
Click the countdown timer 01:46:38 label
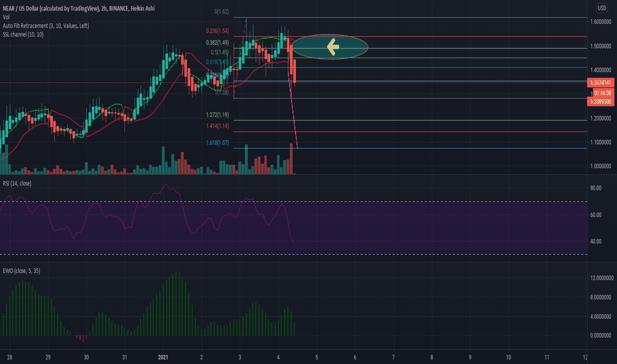603,93
